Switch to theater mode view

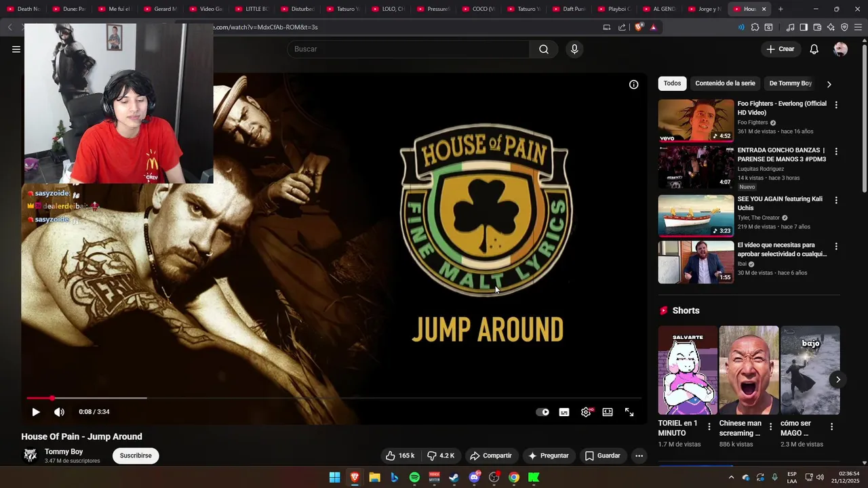pos(608,411)
